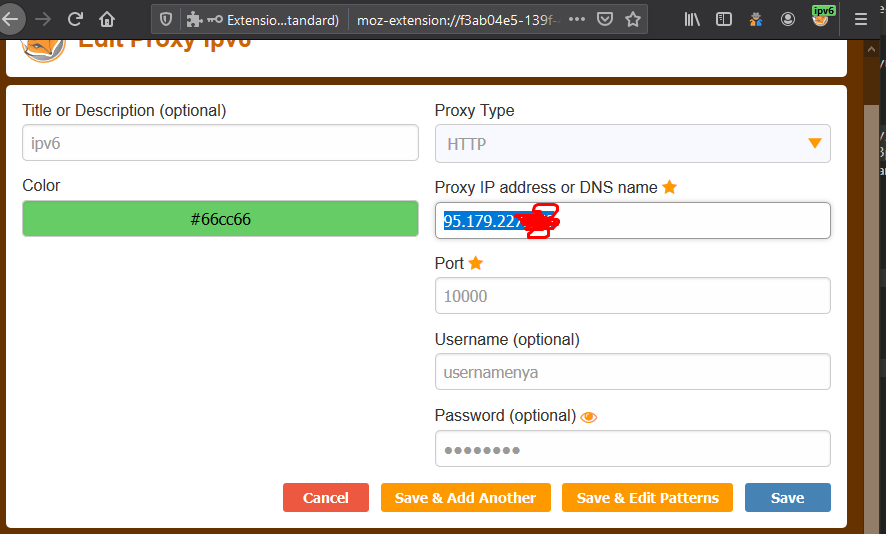Open the Firefox account icon
The image size is (886, 534).
[x=789, y=19]
